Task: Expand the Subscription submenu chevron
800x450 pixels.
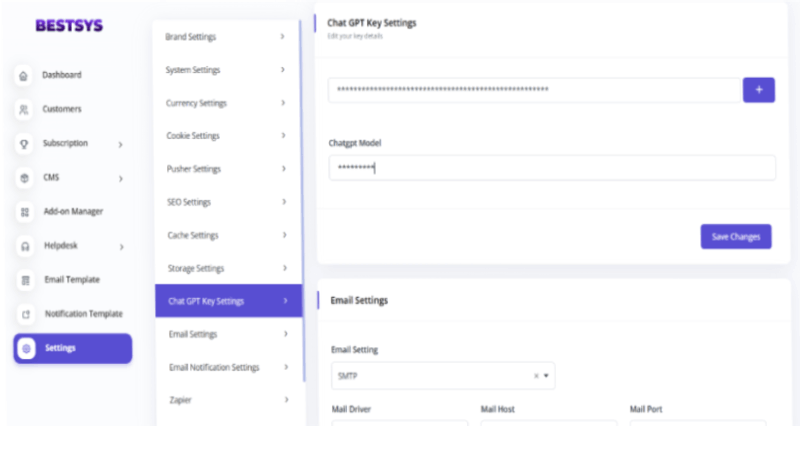Action: [120, 145]
